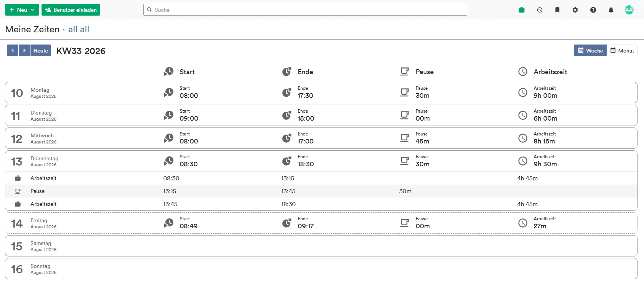Select the Meine Zeiten title
The height and width of the screenshot is (293, 644).
32,29
